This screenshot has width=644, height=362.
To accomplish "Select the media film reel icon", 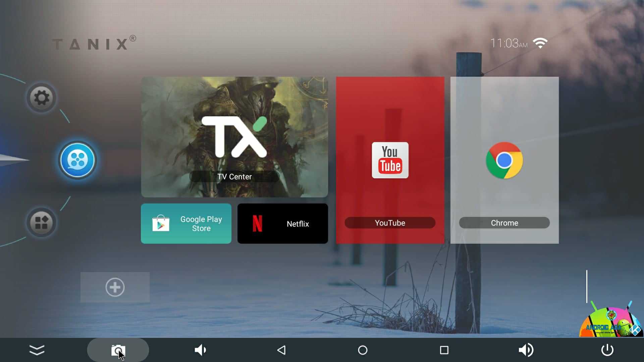I will [77, 160].
